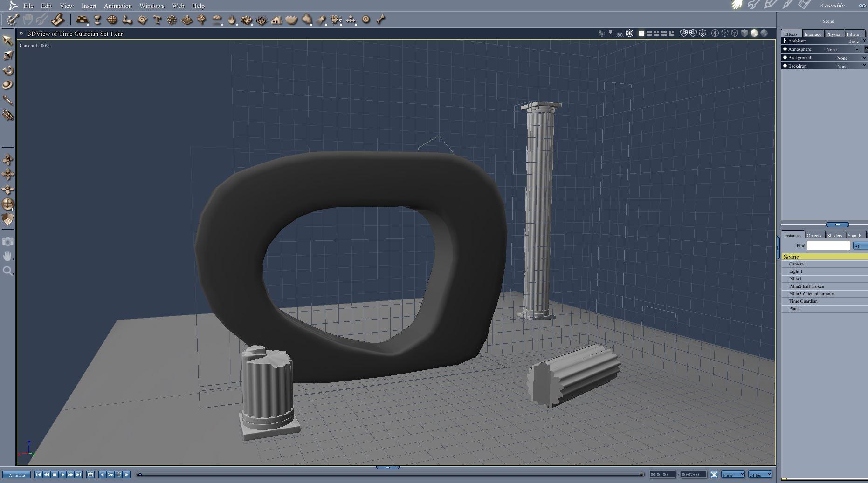Select the Move selection arrow tool
This screenshot has height=483, width=868.
click(7, 41)
